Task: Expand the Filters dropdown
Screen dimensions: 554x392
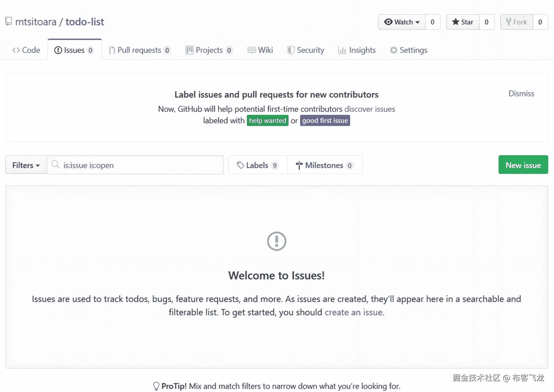Action: pos(26,165)
